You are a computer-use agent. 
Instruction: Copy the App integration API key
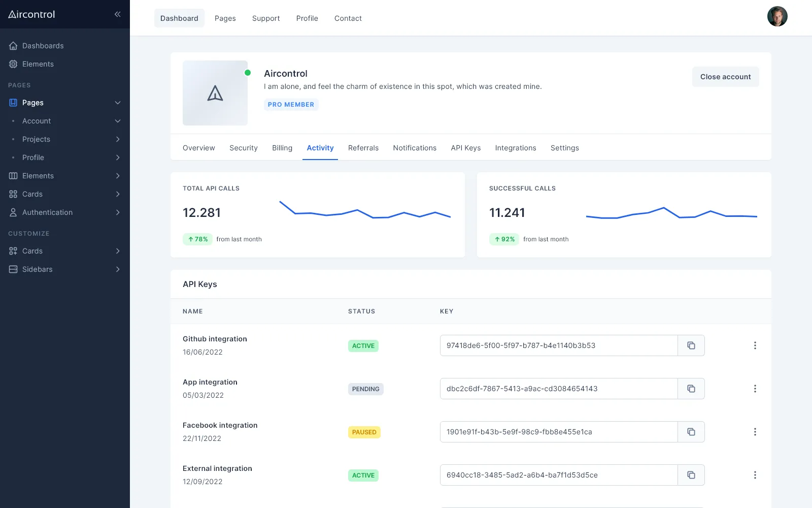click(691, 389)
